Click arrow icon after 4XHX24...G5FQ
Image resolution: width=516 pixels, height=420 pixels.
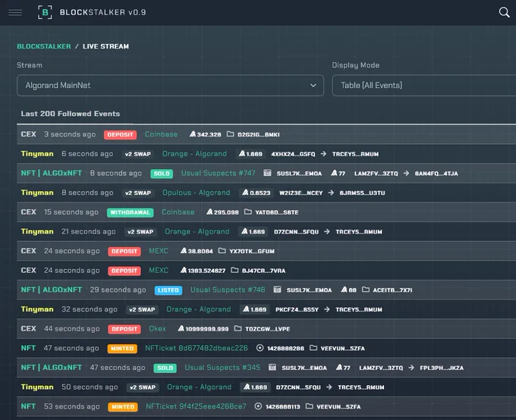coord(323,154)
